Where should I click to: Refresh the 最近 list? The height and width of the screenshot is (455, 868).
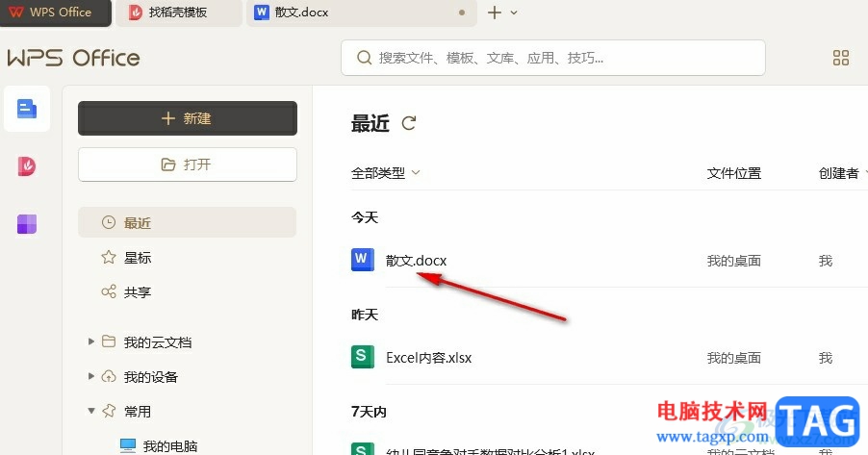coord(409,123)
